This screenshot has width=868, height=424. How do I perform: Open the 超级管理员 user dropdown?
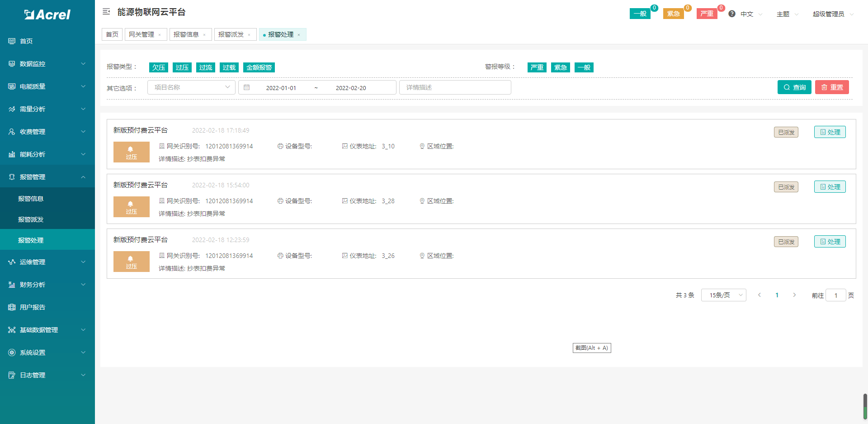point(833,14)
